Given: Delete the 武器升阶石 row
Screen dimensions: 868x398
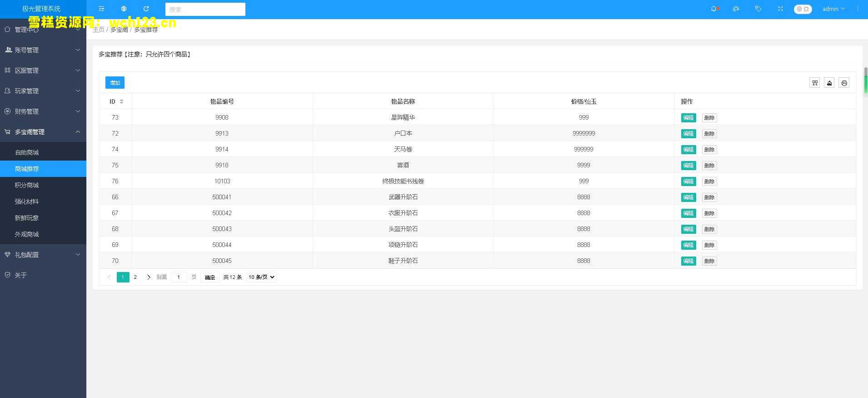Looking at the screenshot, I should tap(709, 197).
